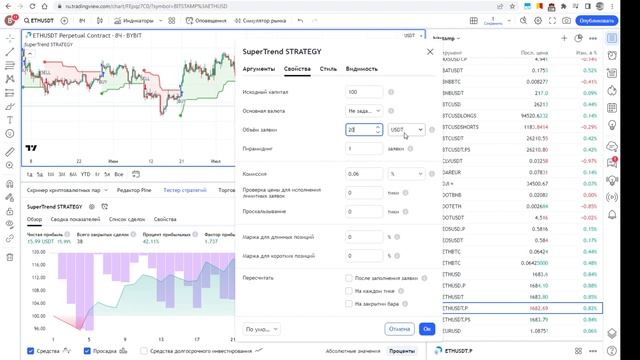Expand the indicators favorites dropdown arrow
This screenshot has width=640, height=360.
[160, 20]
